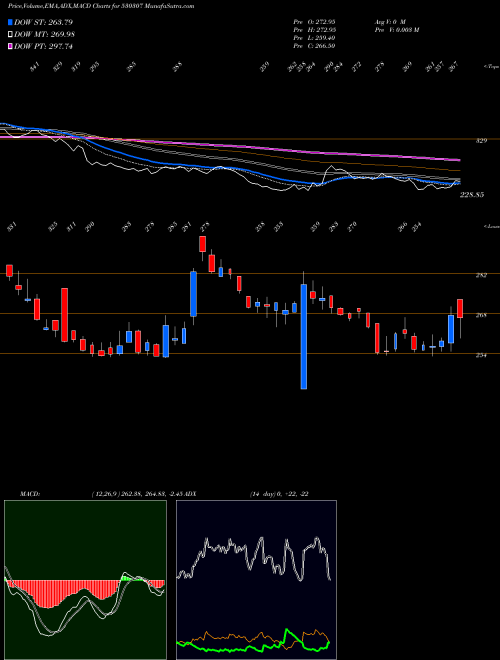Click the white DOW MT legend swatch

pos(10,35)
